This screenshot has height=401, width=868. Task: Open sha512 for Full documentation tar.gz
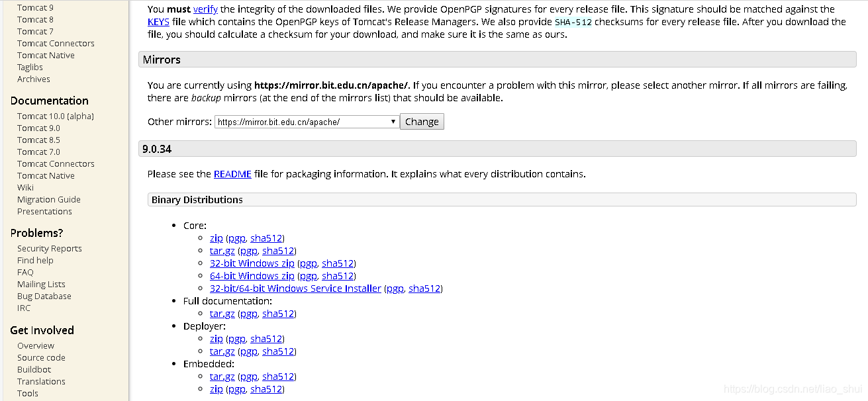278,314
